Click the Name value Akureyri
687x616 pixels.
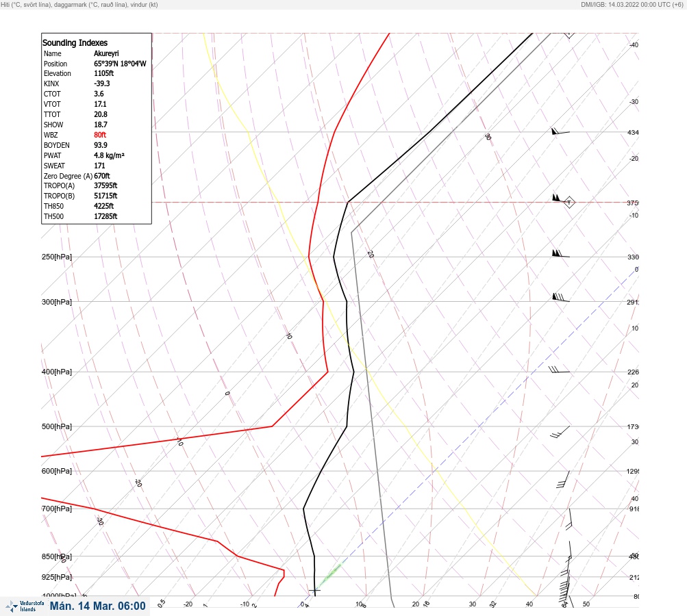tap(106, 53)
